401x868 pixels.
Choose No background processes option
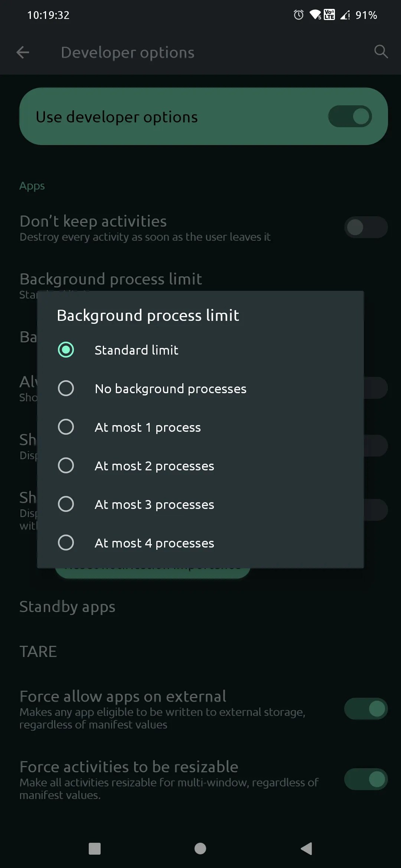pyautogui.click(x=66, y=388)
